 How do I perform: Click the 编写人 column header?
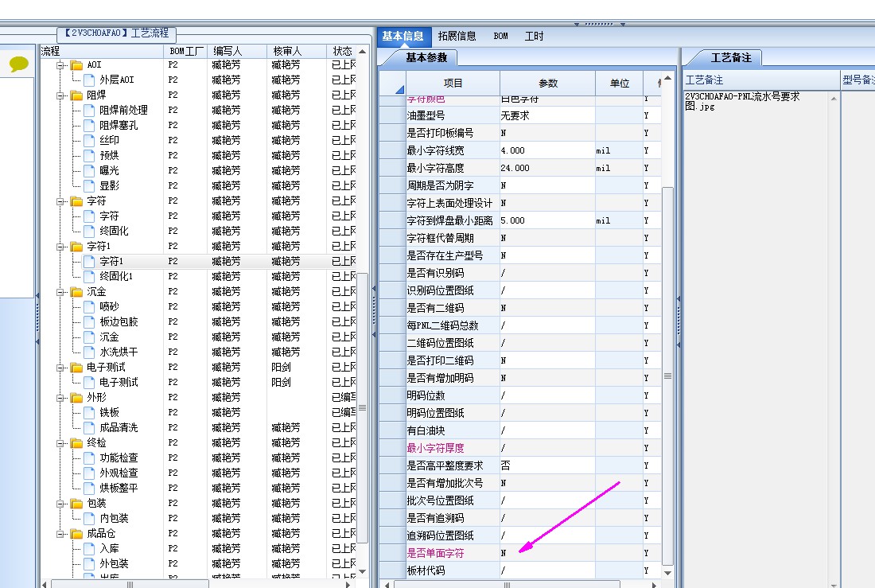[237, 51]
